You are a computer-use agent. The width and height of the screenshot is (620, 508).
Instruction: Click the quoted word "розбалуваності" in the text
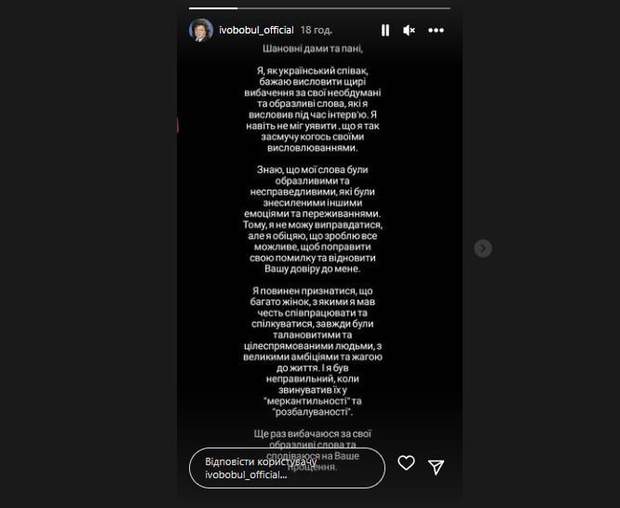click(312, 412)
